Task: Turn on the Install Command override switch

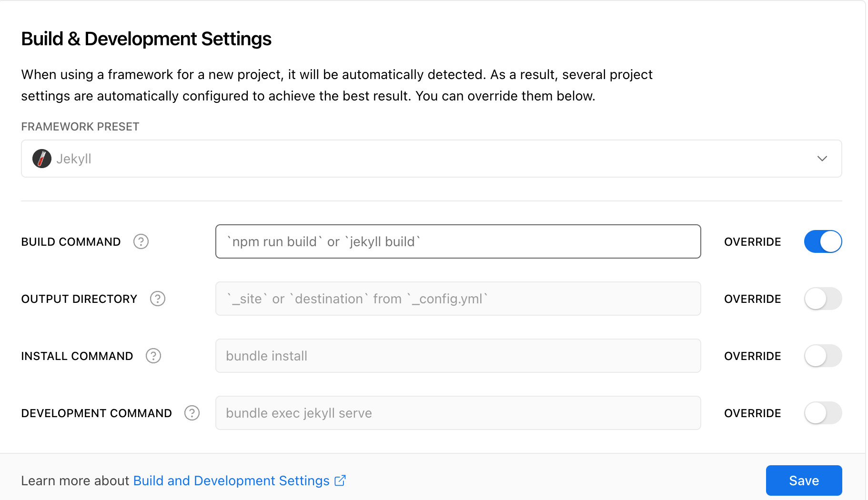Action: coord(823,356)
